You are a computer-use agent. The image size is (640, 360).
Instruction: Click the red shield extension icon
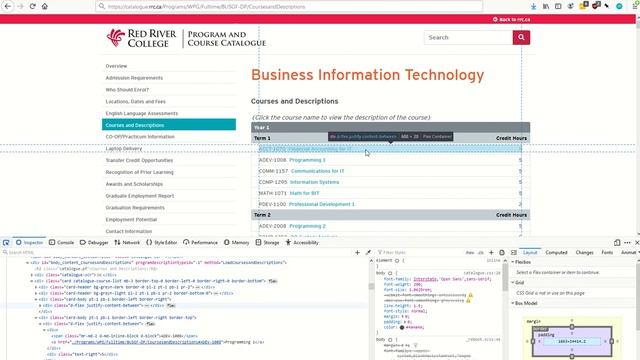pyautogui.click(x=596, y=6)
